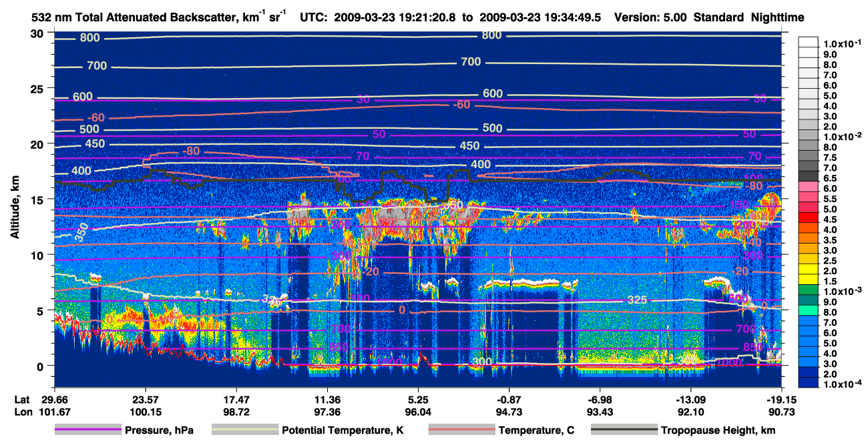Screen dimensions: 868x445
Task: Click longitude value 101.67
Action: (x=54, y=412)
